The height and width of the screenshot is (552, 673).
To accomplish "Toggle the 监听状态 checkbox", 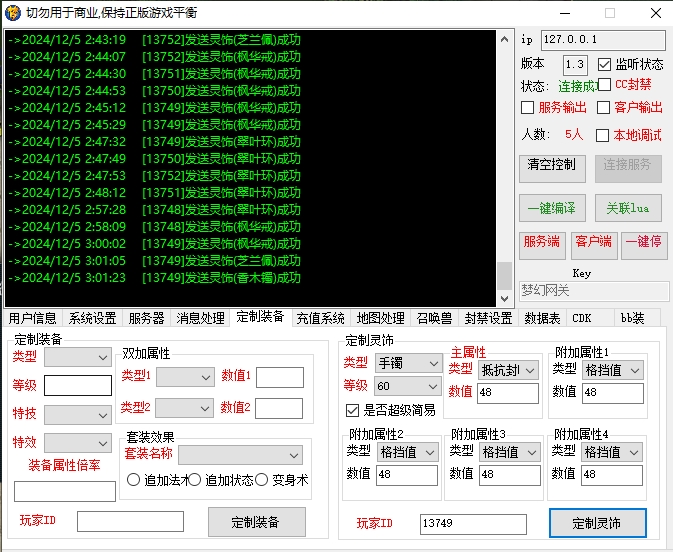I will (x=604, y=64).
